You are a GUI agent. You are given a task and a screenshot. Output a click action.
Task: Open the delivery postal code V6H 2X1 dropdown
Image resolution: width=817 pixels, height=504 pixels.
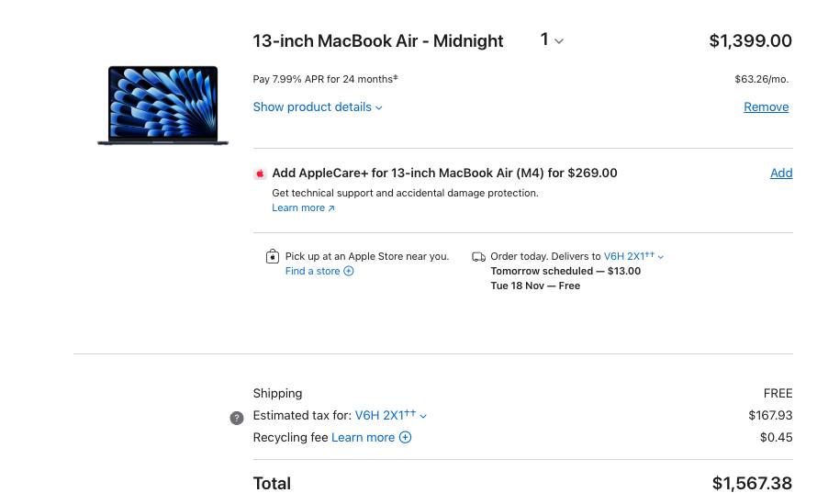click(633, 257)
